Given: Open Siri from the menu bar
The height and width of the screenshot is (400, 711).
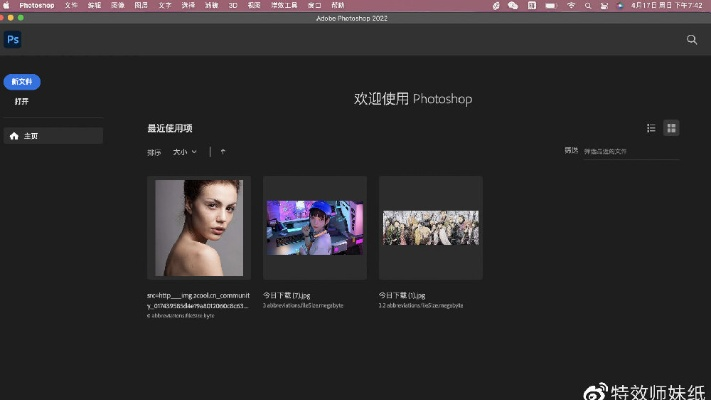Looking at the screenshot, I should point(620,6).
